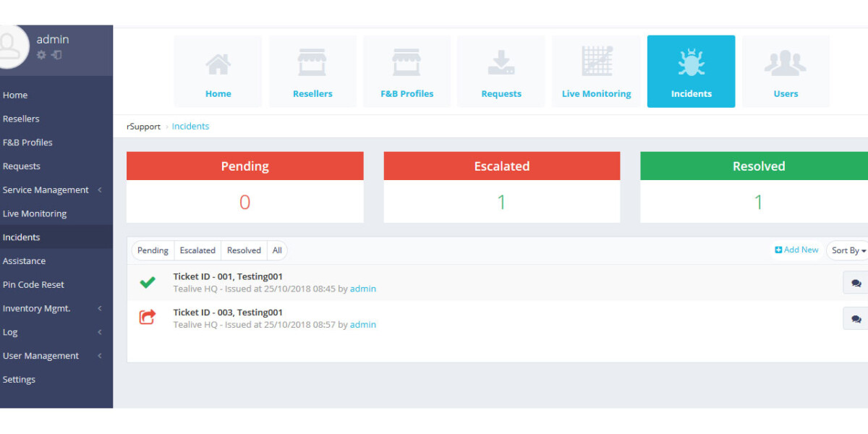Click the Add New incident button

click(796, 250)
